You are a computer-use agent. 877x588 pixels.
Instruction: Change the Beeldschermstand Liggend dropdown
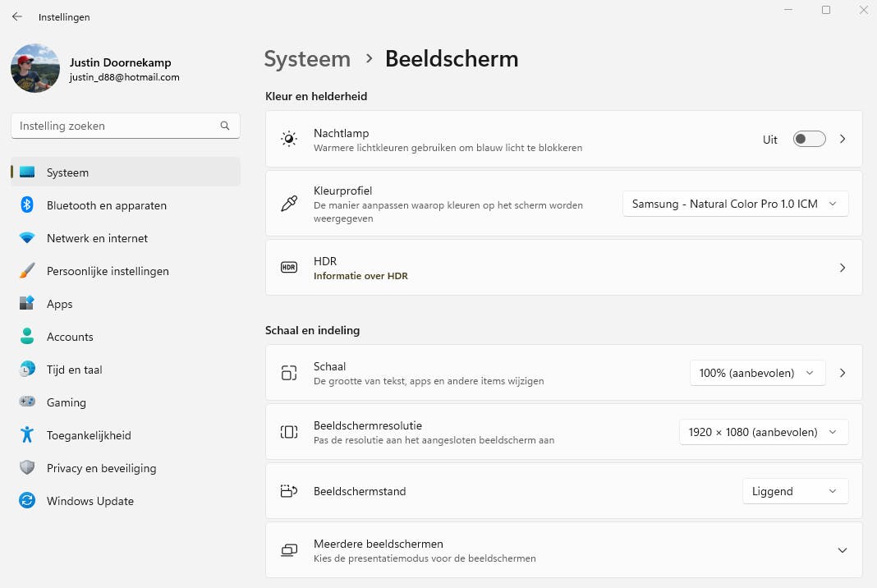click(x=795, y=491)
